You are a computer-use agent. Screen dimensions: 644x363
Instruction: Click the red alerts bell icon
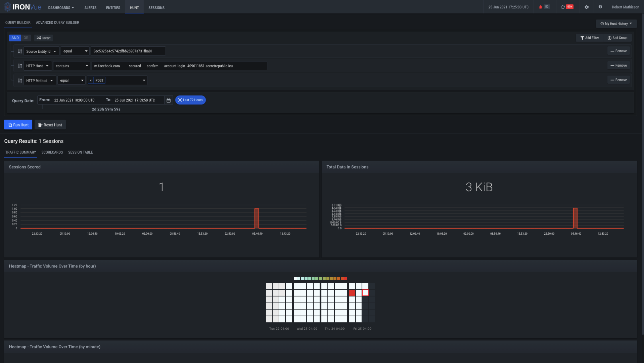coord(541,7)
